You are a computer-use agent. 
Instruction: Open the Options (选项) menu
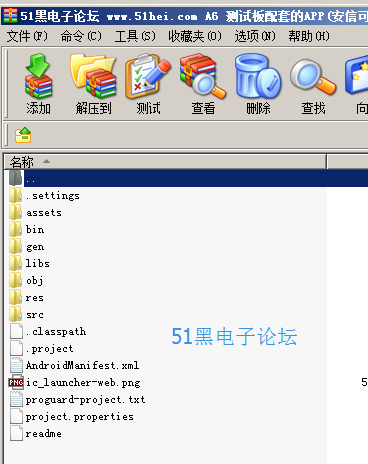coord(255,36)
